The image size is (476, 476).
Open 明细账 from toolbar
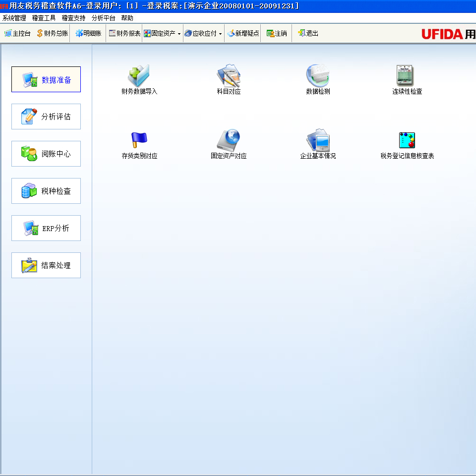point(88,33)
